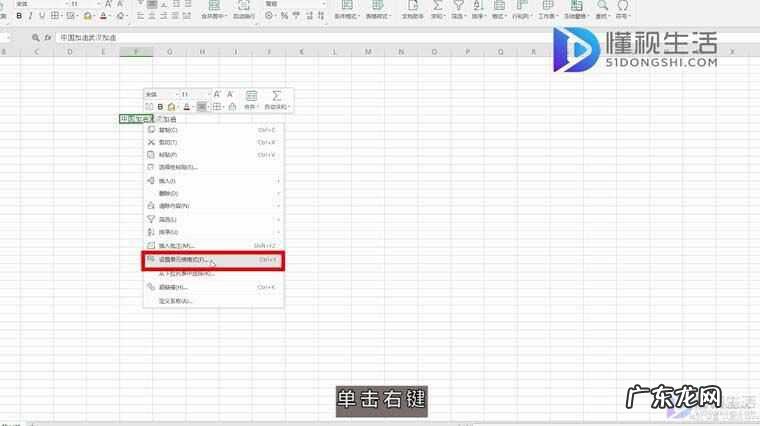This screenshot has height=426, width=760.
Task: Click the mini toolbar font color button
Action: click(187, 107)
